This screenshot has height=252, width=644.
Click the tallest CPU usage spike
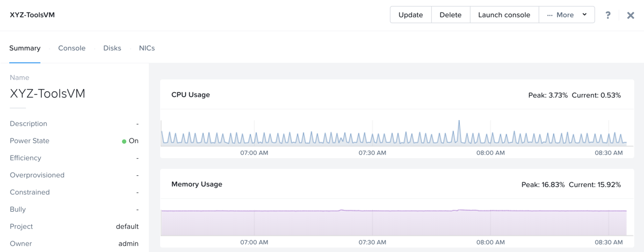(x=459, y=122)
